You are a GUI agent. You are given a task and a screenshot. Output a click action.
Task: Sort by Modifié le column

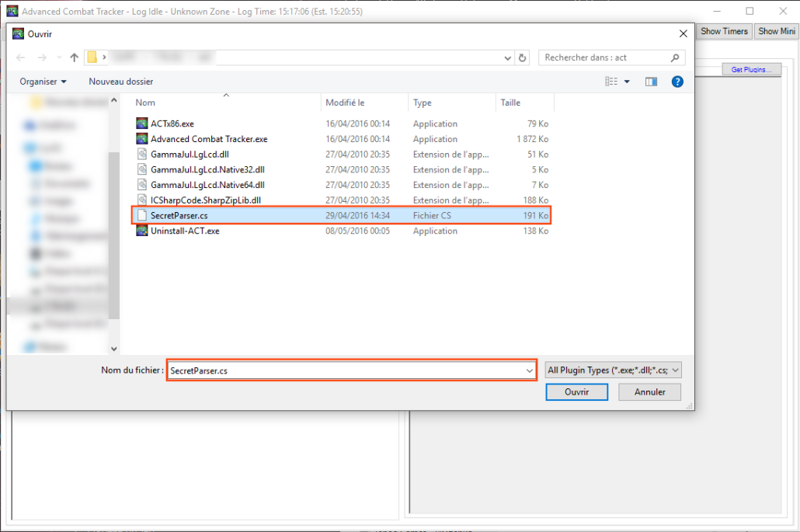[345, 103]
